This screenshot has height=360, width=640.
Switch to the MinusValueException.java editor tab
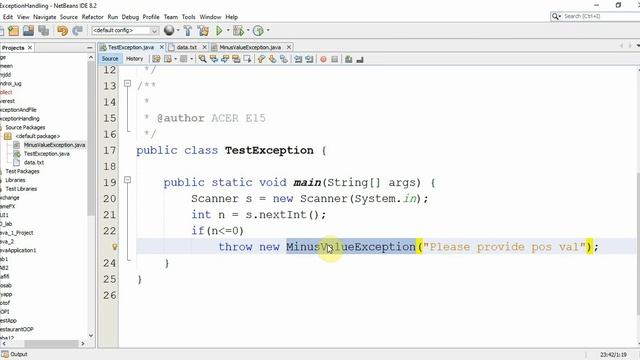[250, 47]
